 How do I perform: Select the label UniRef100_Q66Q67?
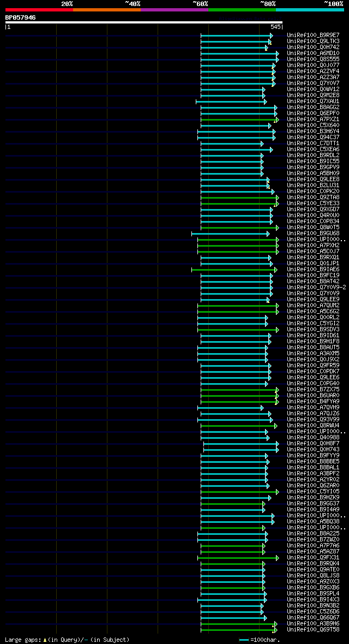tap(313, 617)
